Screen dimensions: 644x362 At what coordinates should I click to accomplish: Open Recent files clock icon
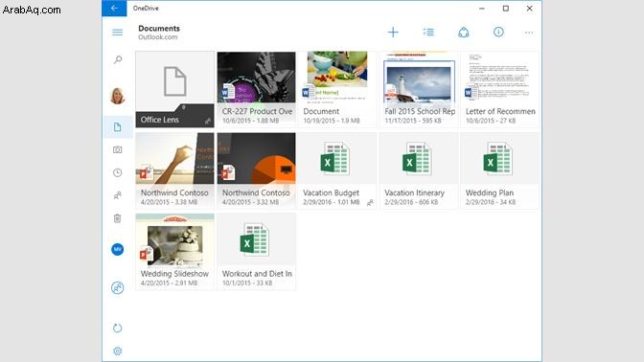[x=118, y=172]
